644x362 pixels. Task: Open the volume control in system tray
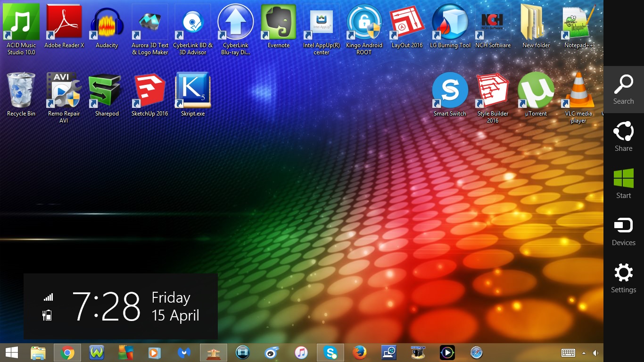tap(595, 353)
